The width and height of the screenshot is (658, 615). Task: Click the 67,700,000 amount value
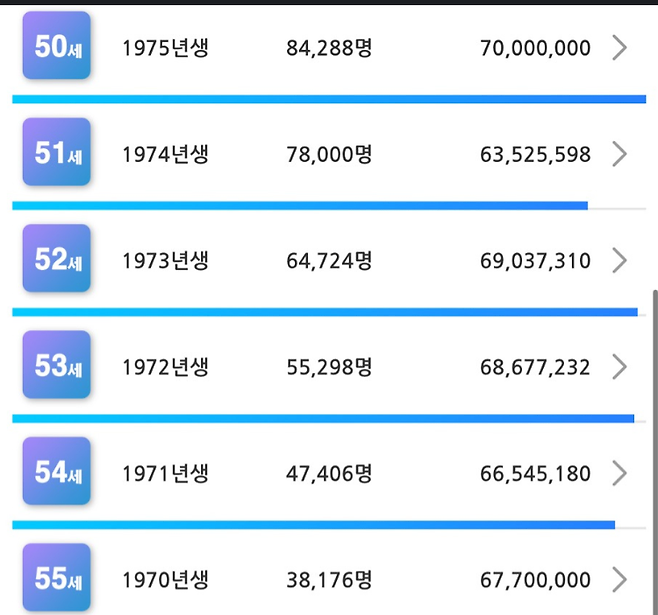tap(535, 579)
